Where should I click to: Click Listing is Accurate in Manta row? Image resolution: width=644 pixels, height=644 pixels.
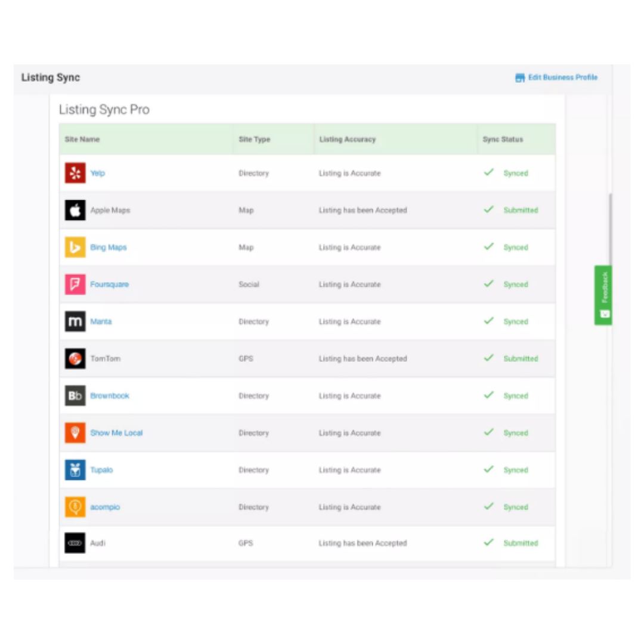click(349, 321)
